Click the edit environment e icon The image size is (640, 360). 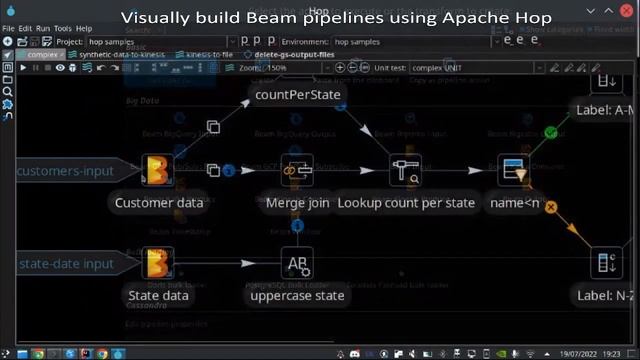(507, 40)
